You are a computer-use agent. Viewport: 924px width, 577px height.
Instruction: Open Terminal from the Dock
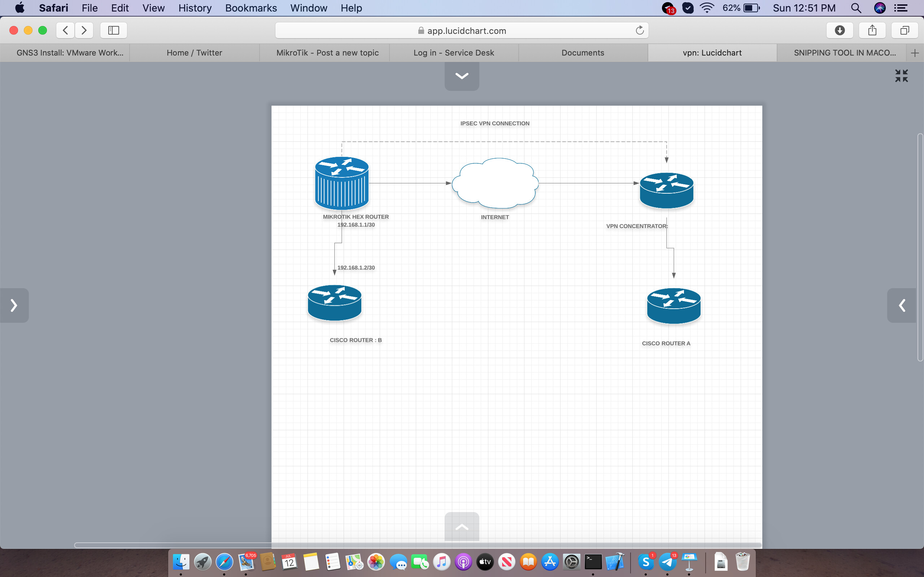tap(593, 561)
